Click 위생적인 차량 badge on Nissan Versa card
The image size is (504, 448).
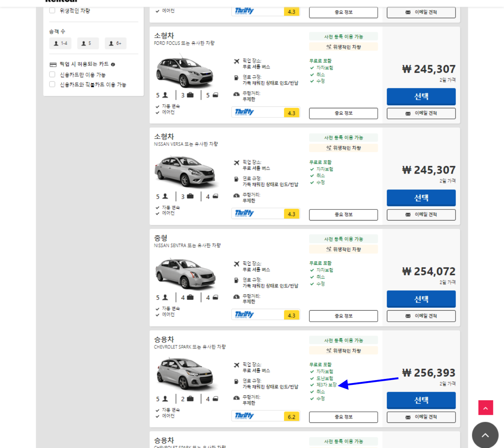pos(343,148)
